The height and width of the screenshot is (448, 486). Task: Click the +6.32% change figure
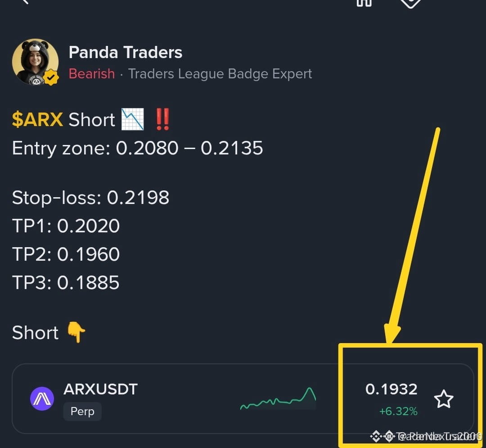click(x=398, y=411)
